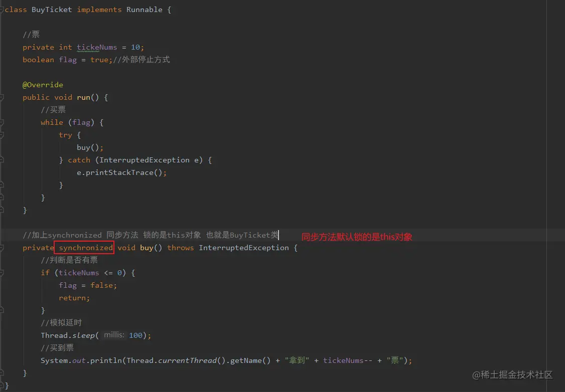Click the 'currentThread' method call
Screen dimensions: 565x392
pyautogui.click(x=187, y=360)
